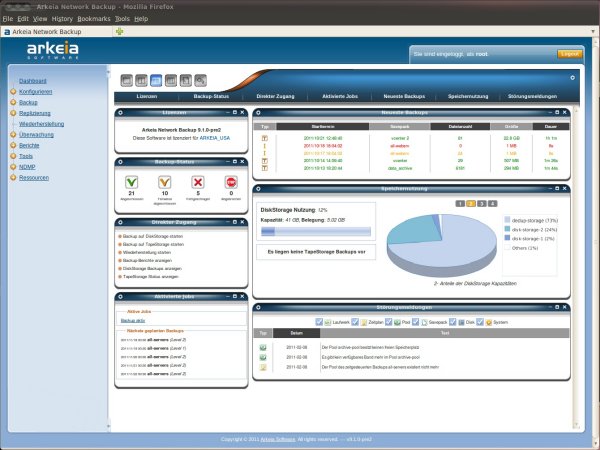Click the gear icon in the blue banner
Screen dimensions: 600x450
click(x=572, y=78)
